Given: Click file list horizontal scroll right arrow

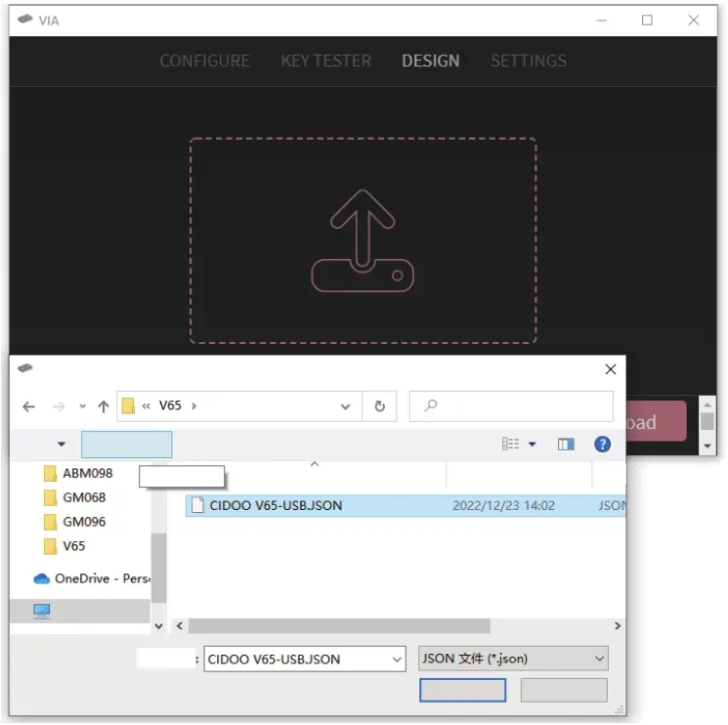Looking at the screenshot, I should 618,625.
